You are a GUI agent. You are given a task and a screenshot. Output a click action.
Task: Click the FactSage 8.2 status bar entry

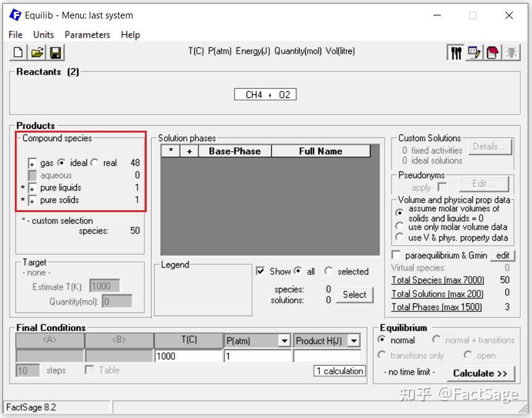click(x=57, y=407)
